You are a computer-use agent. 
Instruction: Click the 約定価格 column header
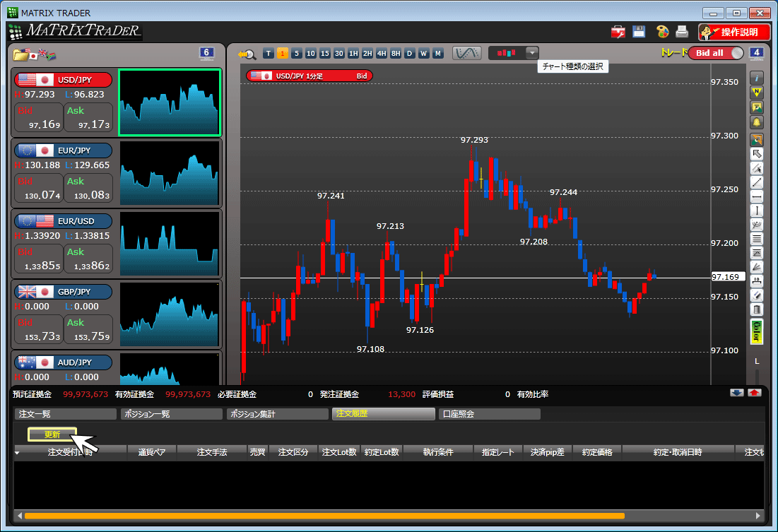(x=597, y=452)
